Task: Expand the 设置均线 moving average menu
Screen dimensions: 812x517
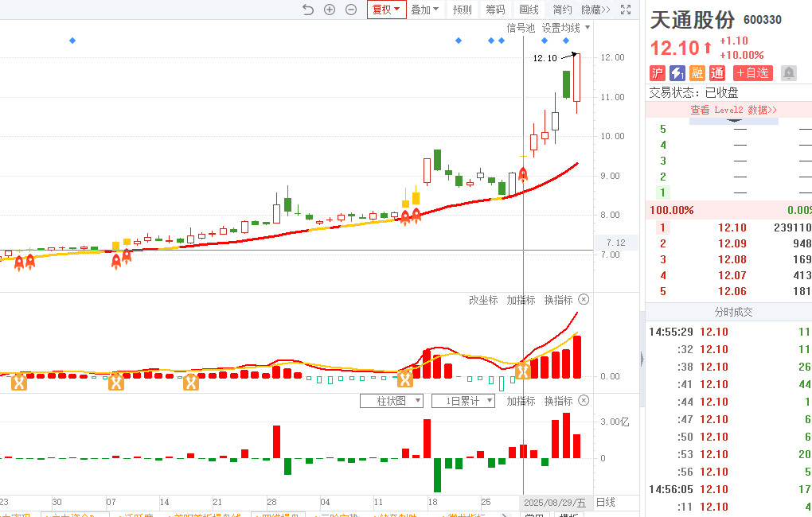Action: pyautogui.click(x=566, y=28)
